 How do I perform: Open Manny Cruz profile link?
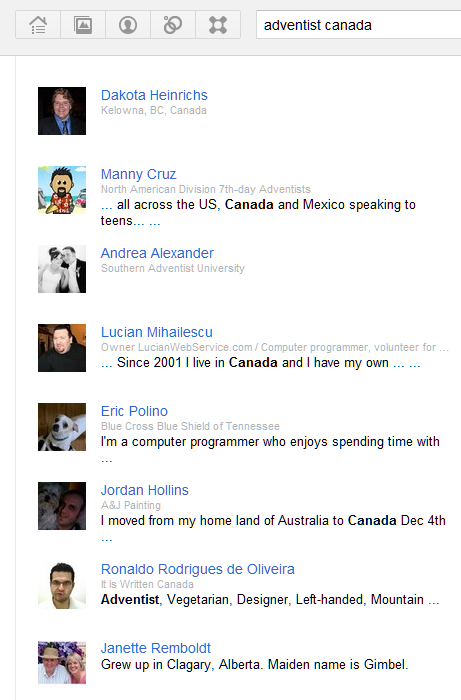click(x=138, y=174)
